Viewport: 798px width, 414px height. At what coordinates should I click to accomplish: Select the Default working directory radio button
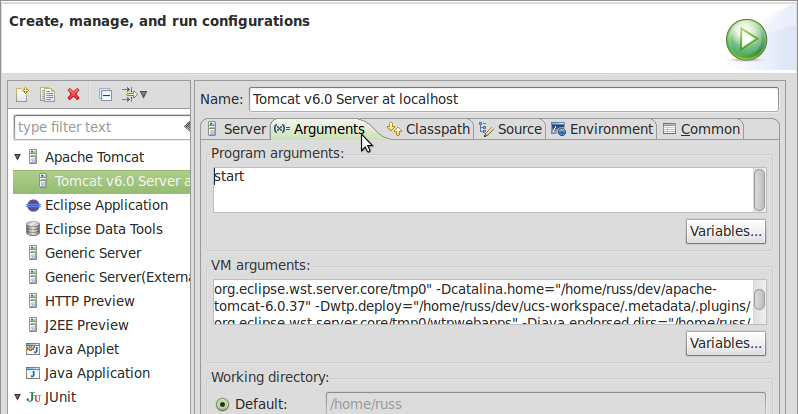pyautogui.click(x=222, y=404)
